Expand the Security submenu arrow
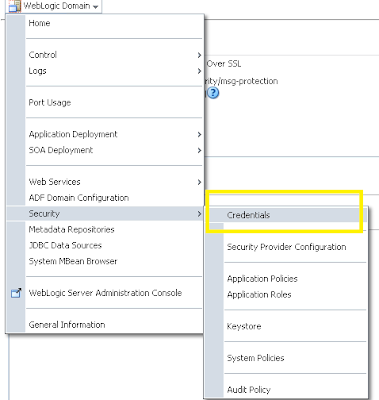This screenshot has width=379, height=400. coord(199,214)
